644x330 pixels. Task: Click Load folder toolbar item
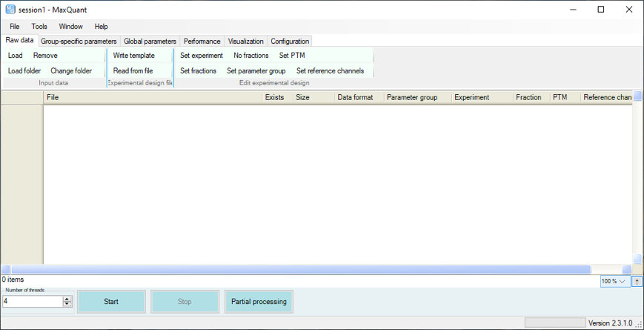[x=24, y=71]
